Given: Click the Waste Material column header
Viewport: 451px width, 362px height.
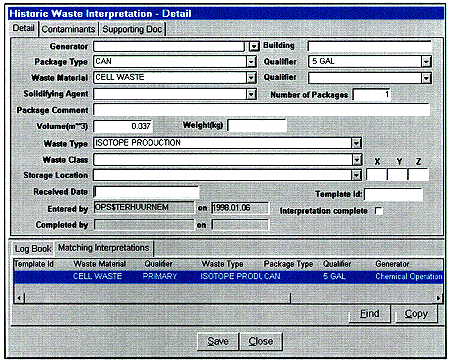Looking at the screenshot, I should tap(99, 264).
